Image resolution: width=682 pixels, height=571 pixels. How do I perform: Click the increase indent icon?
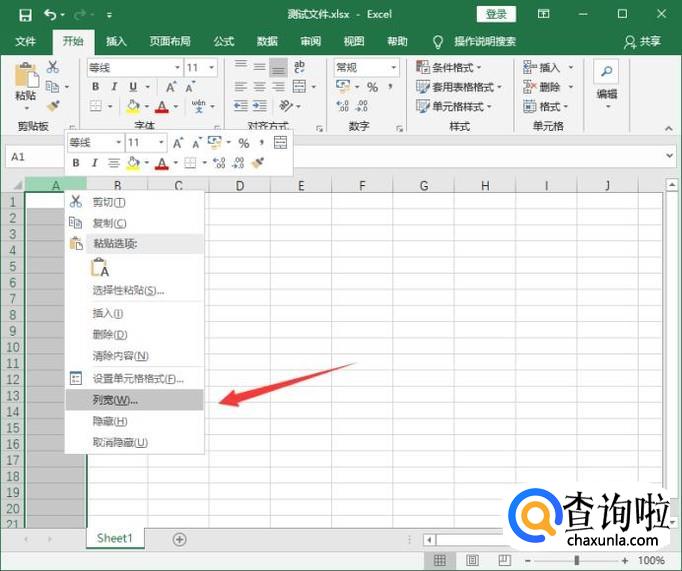pyautogui.click(x=260, y=106)
